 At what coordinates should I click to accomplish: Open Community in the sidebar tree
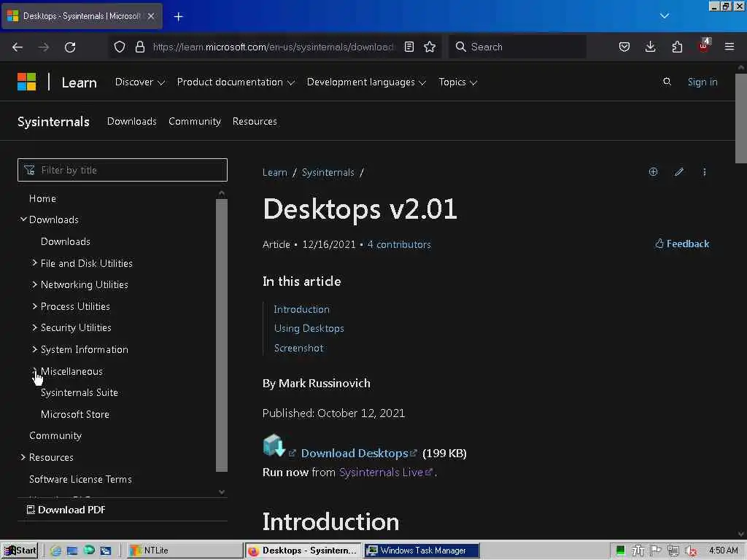(55, 436)
